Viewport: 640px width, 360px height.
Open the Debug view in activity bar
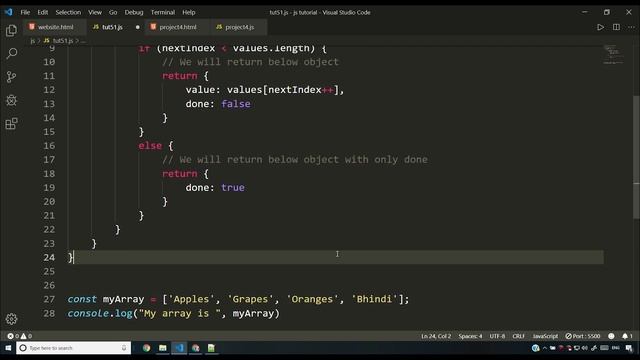click(x=11, y=100)
